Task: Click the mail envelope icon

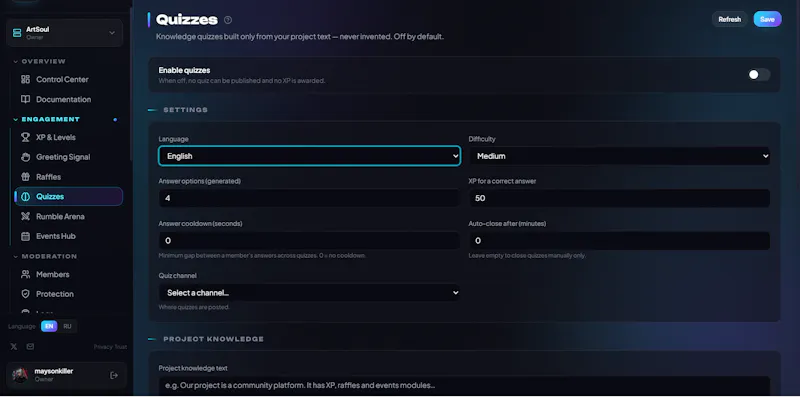Action: 30,346
